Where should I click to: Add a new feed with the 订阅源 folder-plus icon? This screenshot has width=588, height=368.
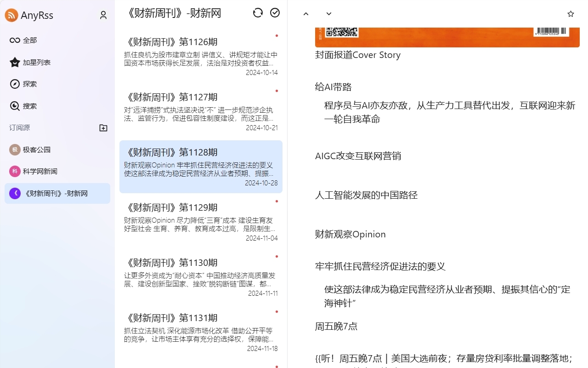point(103,128)
